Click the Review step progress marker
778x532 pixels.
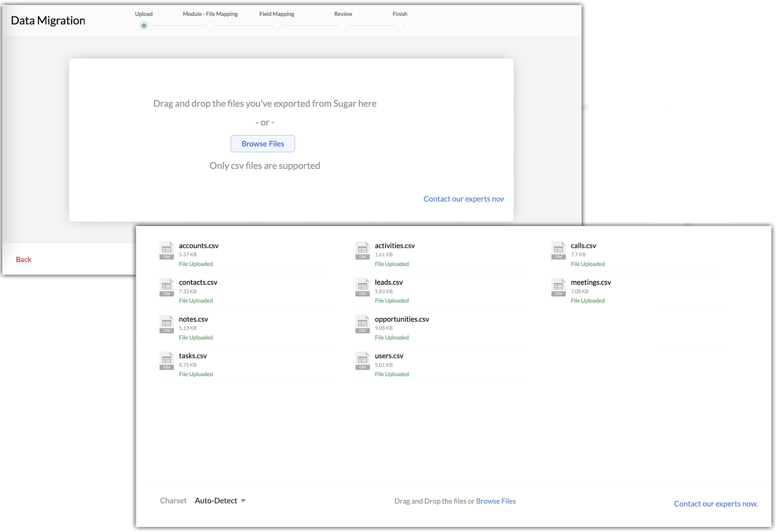(x=343, y=25)
